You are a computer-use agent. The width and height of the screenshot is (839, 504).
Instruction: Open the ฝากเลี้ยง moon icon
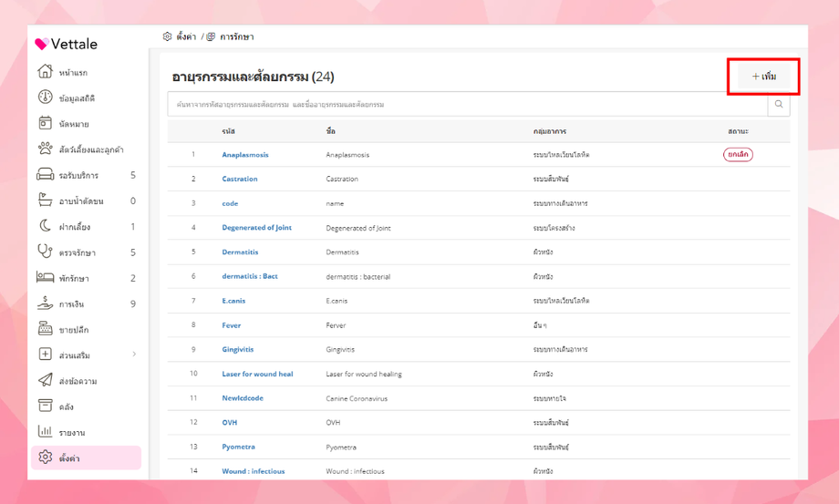click(45, 226)
